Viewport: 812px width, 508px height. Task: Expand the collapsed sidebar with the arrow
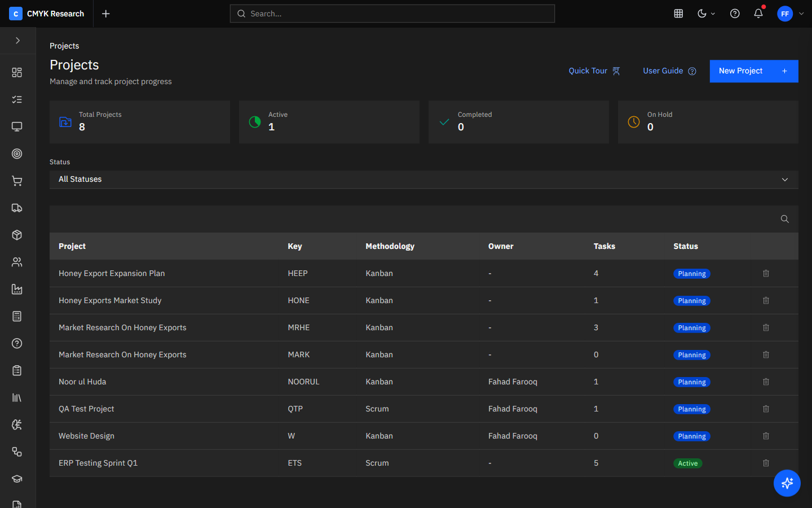coord(17,41)
